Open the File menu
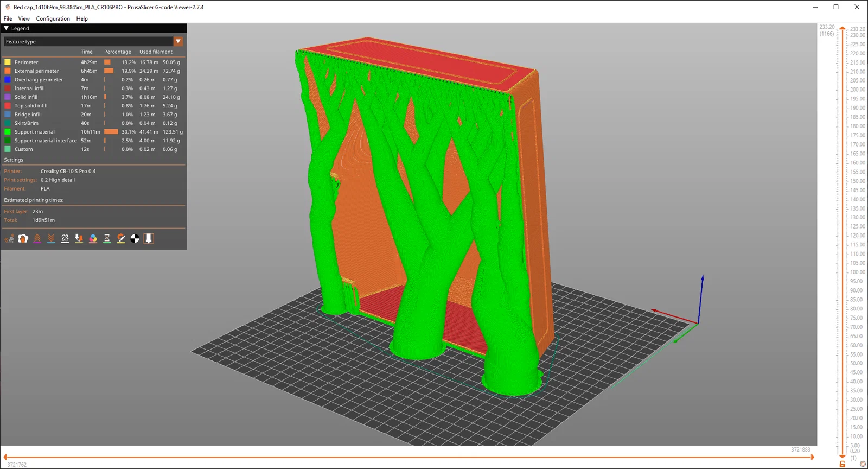Screen dimensions: 868x469 (x=8, y=18)
